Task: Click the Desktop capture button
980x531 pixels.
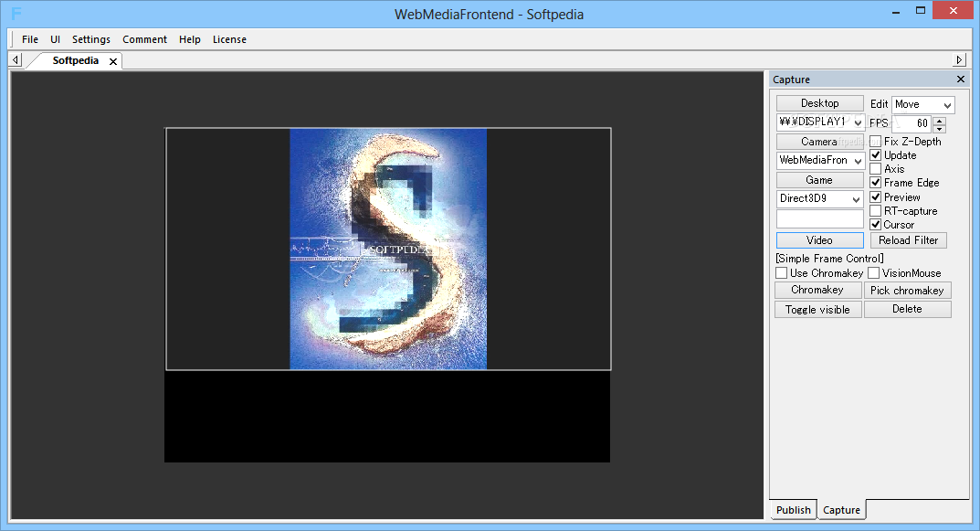Action: pyautogui.click(x=819, y=103)
